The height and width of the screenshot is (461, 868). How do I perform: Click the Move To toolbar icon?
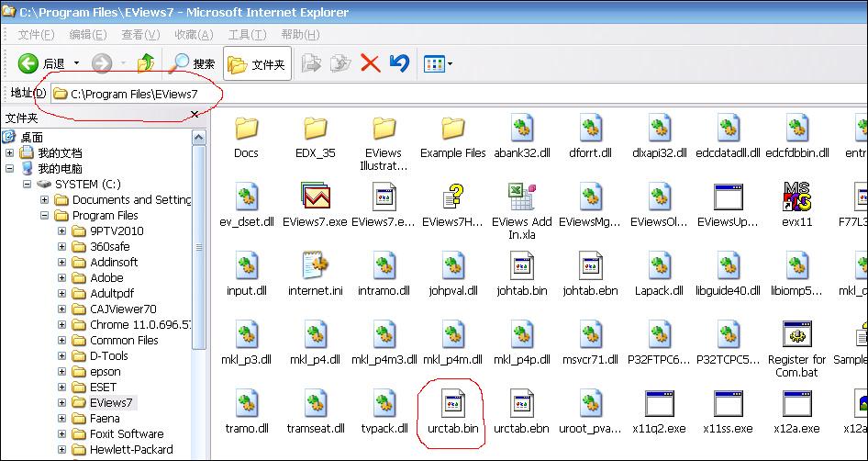(311, 63)
